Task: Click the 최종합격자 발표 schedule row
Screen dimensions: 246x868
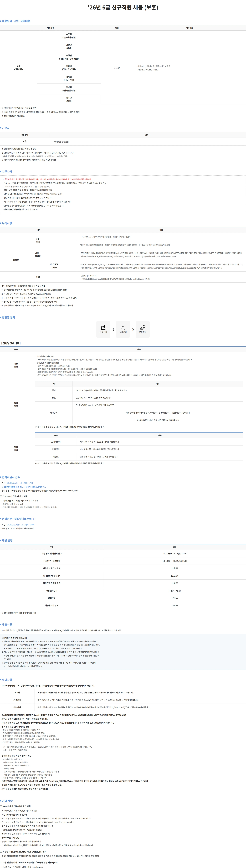Action: [x=123, y=605]
